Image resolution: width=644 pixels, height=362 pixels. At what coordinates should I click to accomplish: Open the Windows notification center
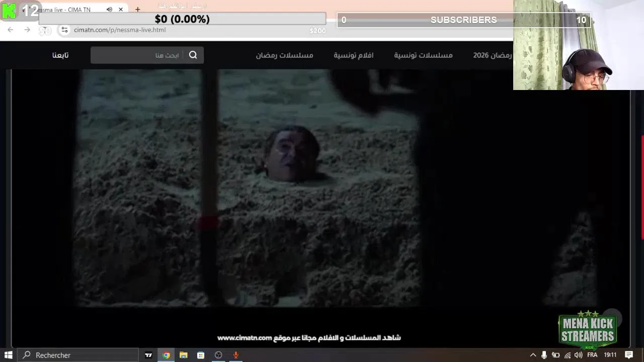click(x=629, y=355)
